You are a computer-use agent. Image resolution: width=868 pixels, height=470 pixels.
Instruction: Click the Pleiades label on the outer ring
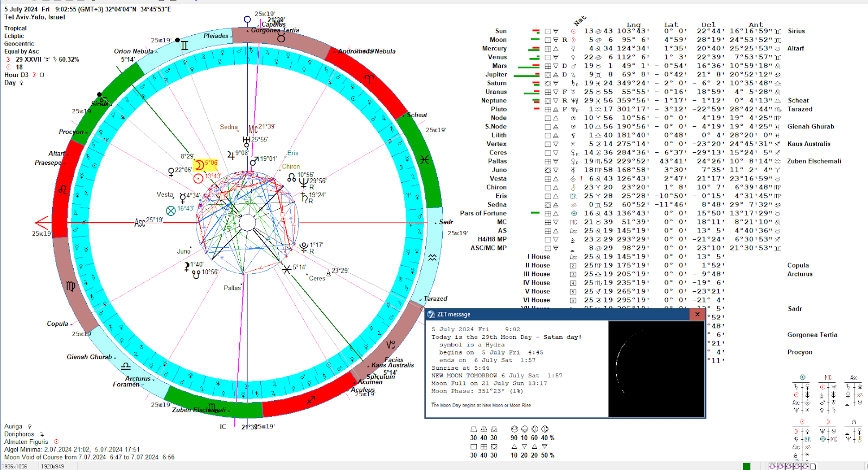(216, 36)
